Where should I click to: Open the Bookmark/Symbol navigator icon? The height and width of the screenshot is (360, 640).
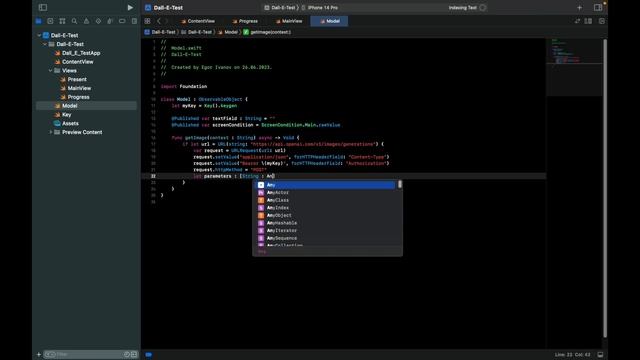[62, 21]
